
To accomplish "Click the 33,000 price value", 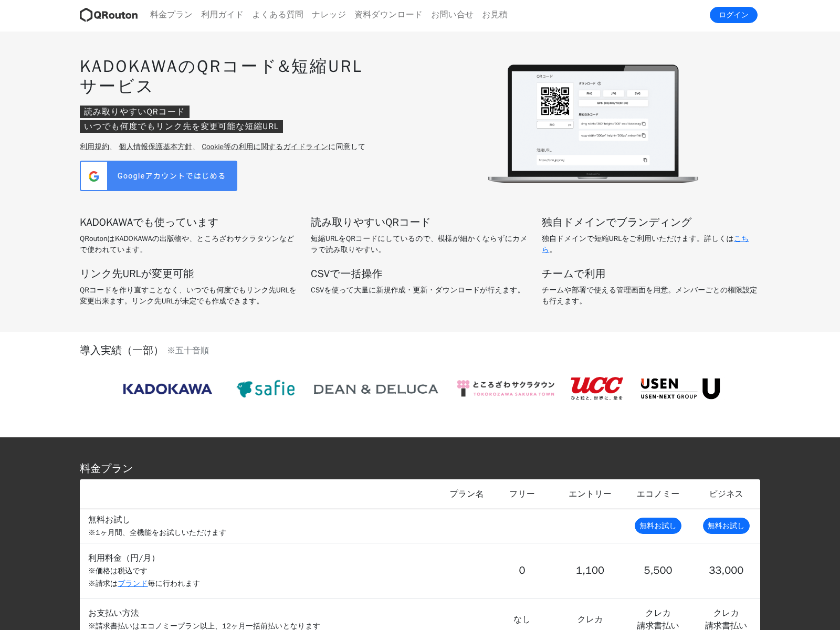I will (x=726, y=570).
